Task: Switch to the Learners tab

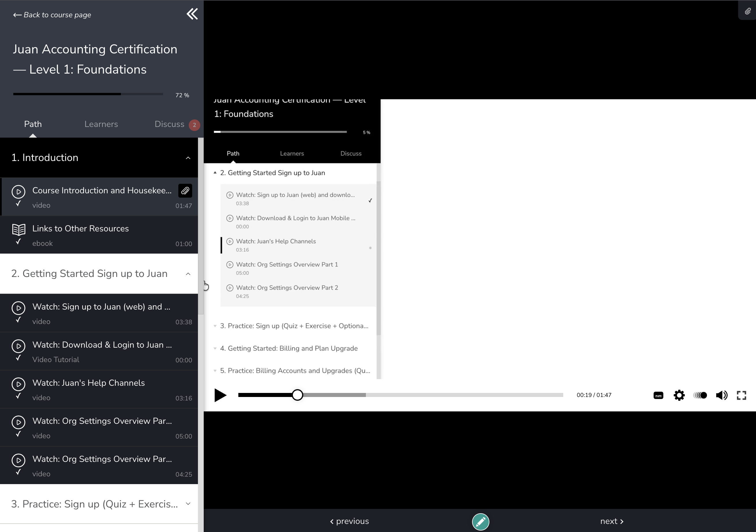Action: pyautogui.click(x=101, y=124)
